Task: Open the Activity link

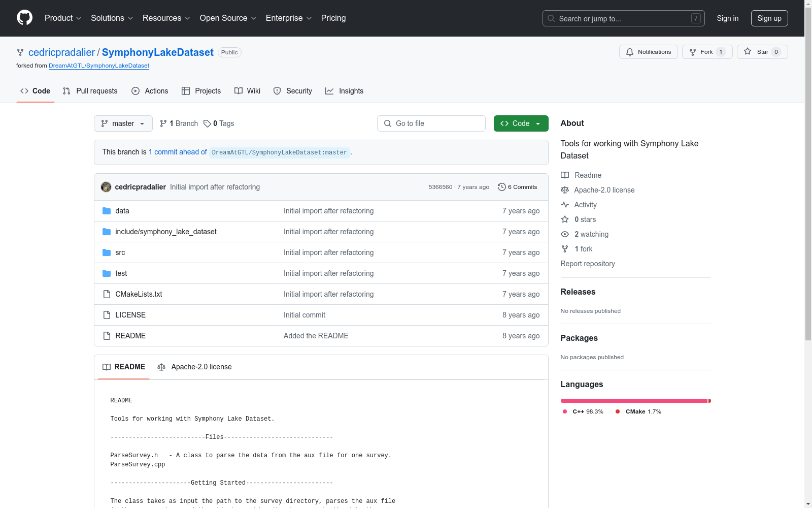Action: point(579,205)
